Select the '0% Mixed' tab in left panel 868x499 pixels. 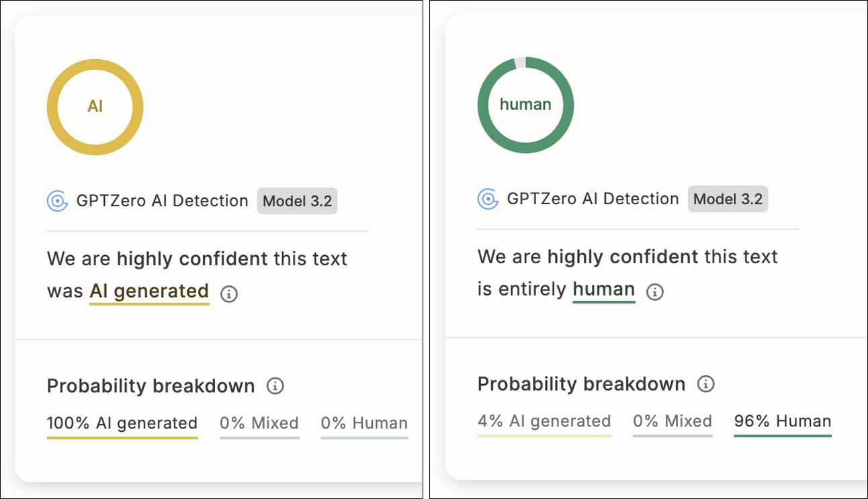259,426
